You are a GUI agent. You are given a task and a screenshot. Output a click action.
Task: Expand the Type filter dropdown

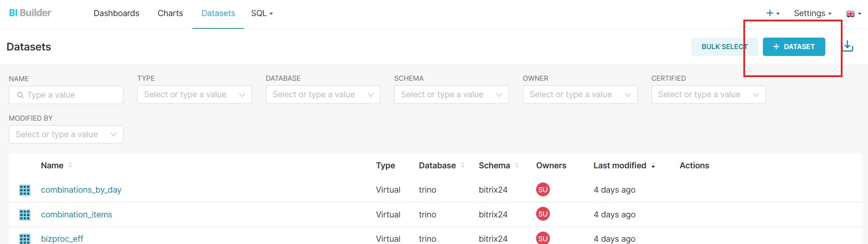[194, 95]
